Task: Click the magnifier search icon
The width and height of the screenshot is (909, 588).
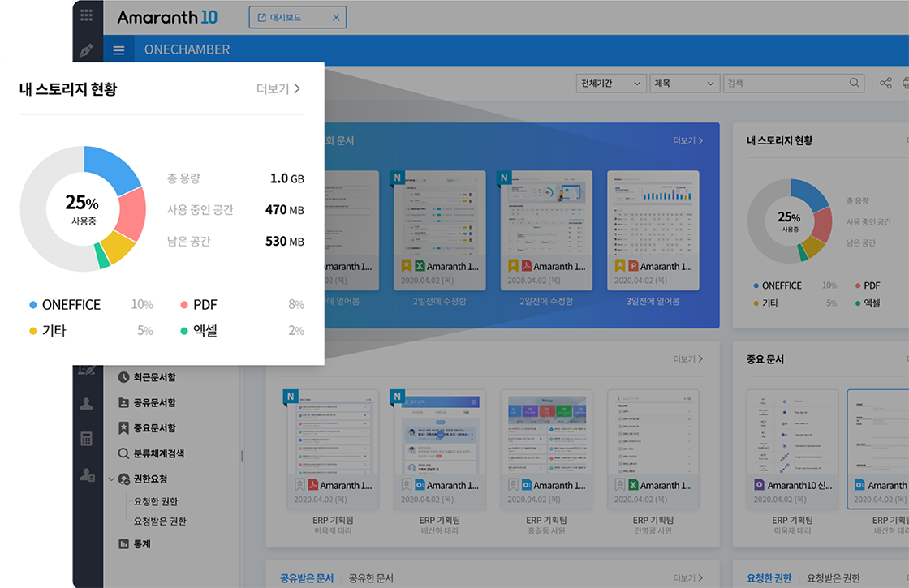Action: 855,83
